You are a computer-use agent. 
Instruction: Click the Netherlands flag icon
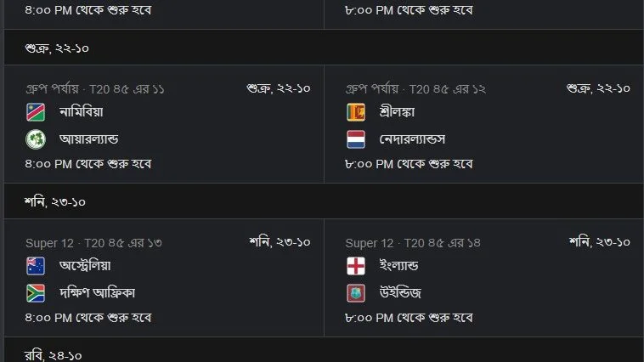pyautogui.click(x=356, y=139)
